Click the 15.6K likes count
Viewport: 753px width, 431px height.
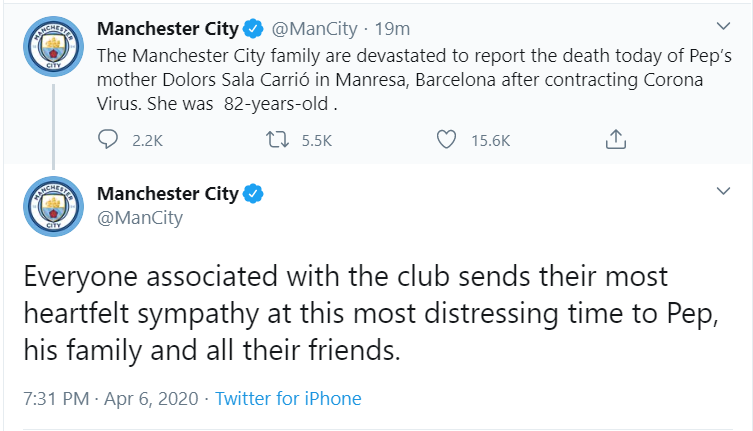click(x=490, y=141)
